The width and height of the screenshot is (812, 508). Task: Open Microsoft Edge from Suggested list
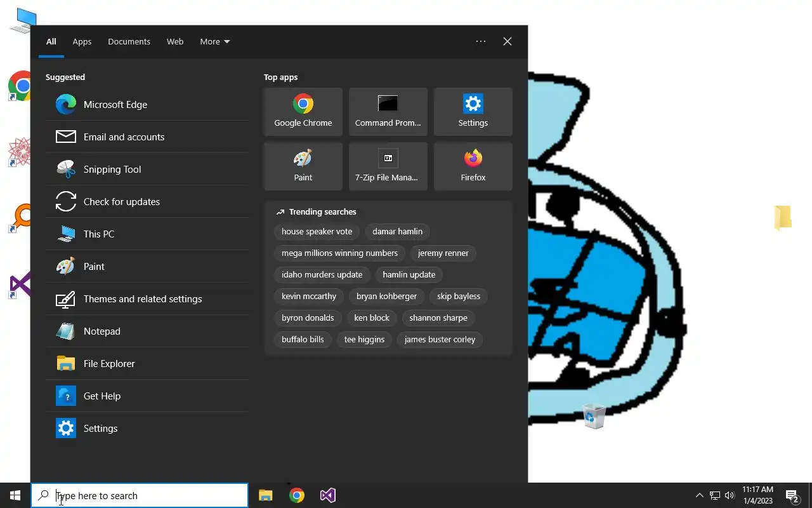pos(147,105)
